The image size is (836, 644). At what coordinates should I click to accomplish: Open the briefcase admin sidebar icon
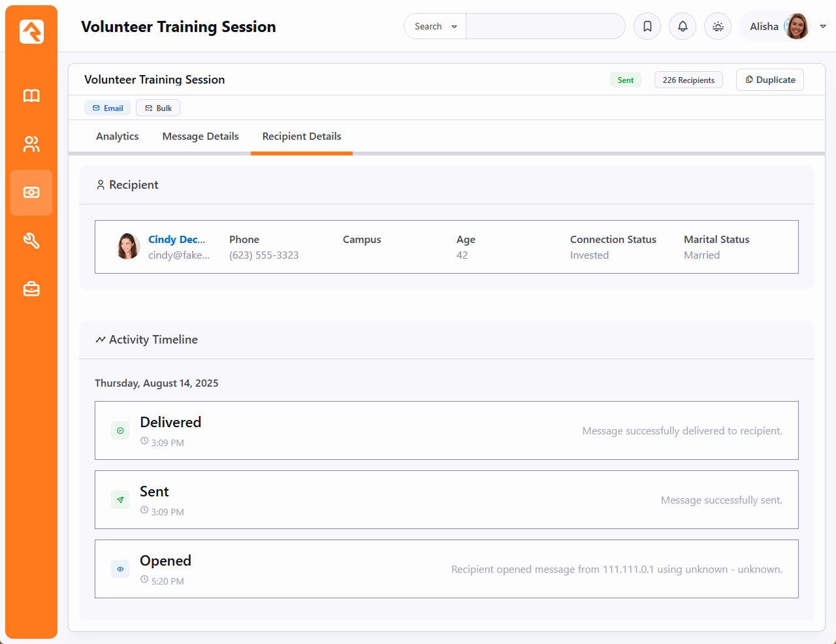pyautogui.click(x=31, y=289)
